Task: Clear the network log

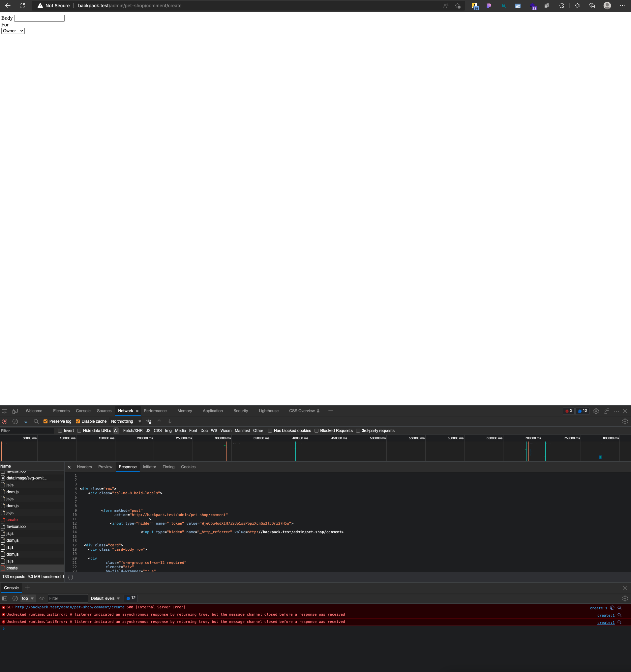Action: coord(15,421)
